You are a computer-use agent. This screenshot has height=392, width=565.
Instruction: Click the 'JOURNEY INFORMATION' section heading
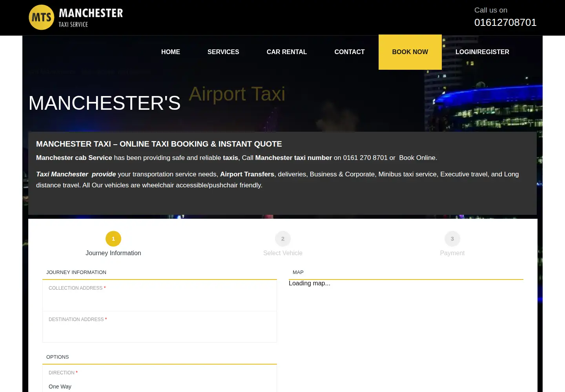76,272
